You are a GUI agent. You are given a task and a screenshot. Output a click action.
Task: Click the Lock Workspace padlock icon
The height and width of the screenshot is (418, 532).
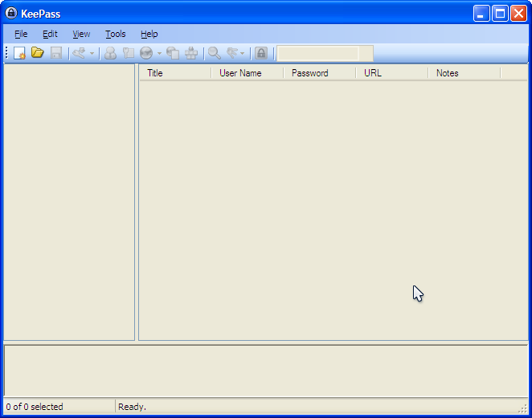pos(261,53)
